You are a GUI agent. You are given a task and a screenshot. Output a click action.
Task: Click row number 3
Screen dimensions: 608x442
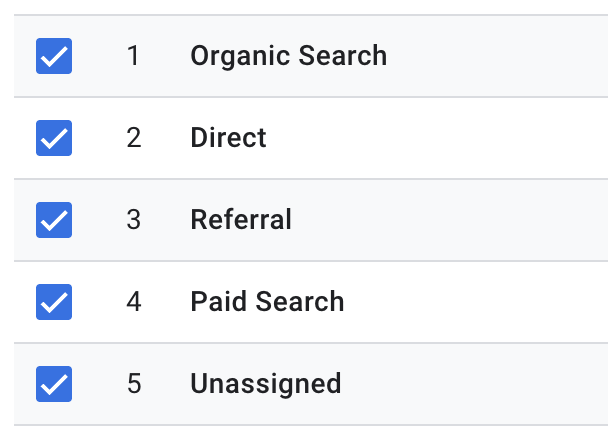click(x=134, y=219)
